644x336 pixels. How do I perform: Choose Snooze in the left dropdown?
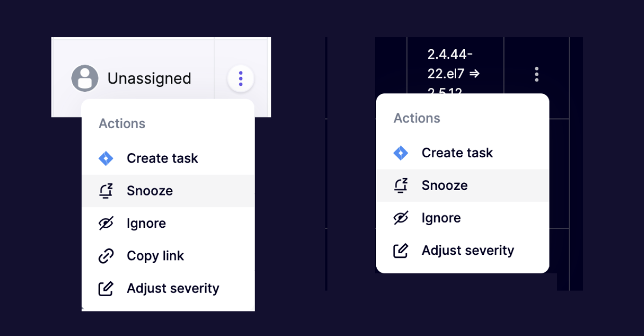pyautogui.click(x=168, y=191)
